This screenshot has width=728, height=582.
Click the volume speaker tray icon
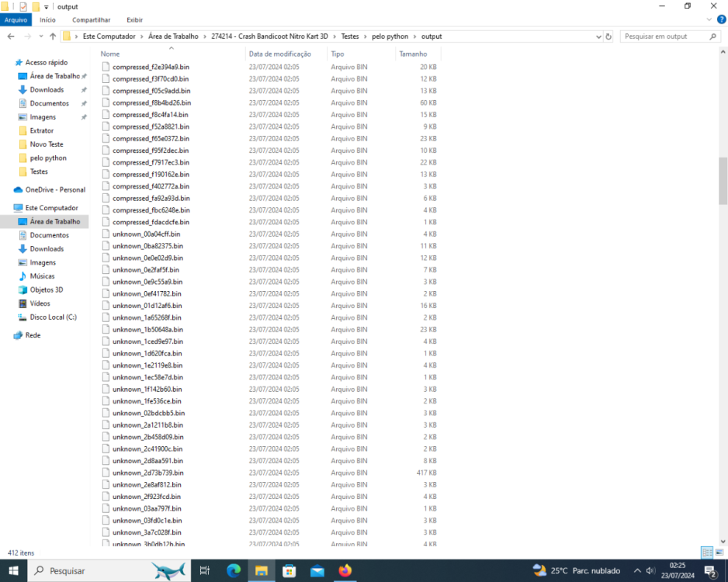(650, 571)
